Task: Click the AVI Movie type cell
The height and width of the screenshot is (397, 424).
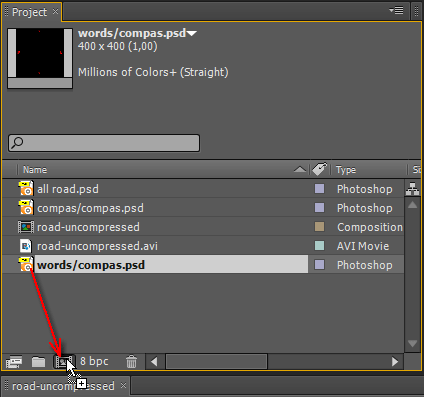Action: click(363, 246)
